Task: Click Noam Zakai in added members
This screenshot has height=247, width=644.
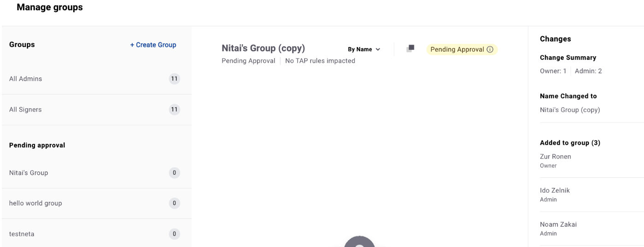Action: [x=558, y=224]
